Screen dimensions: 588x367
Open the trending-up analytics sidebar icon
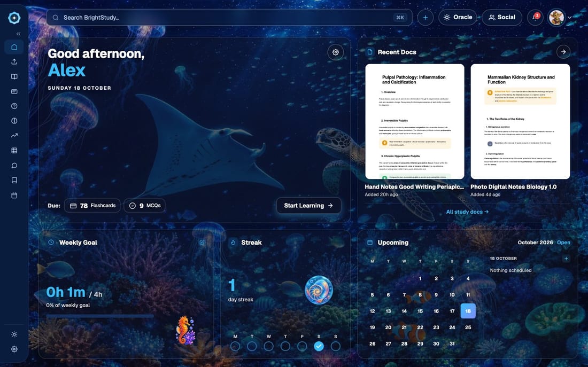click(x=14, y=135)
